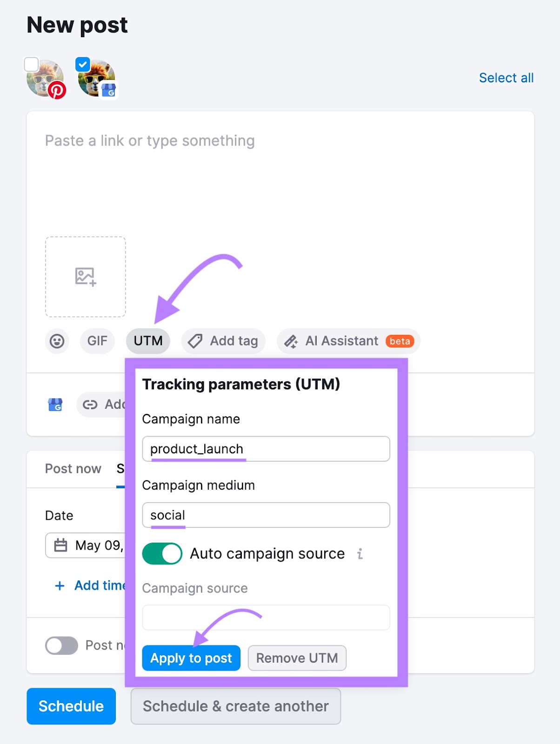The image size is (560, 744).
Task: Click Apply to post
Action: point(191,658)
